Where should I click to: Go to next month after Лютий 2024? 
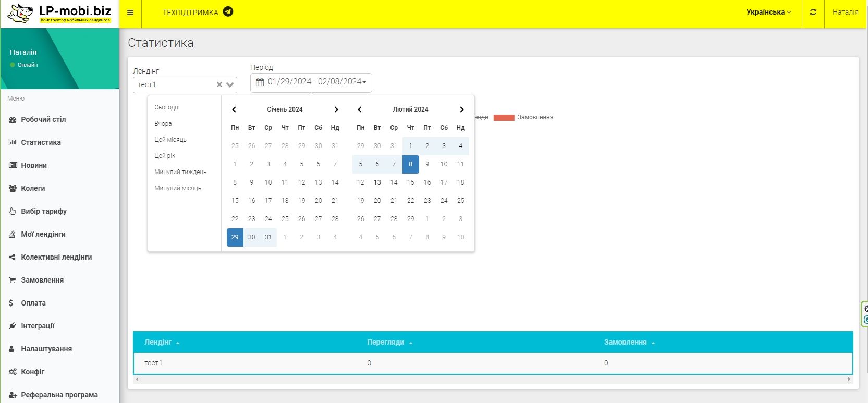click(x=461, y=109)
